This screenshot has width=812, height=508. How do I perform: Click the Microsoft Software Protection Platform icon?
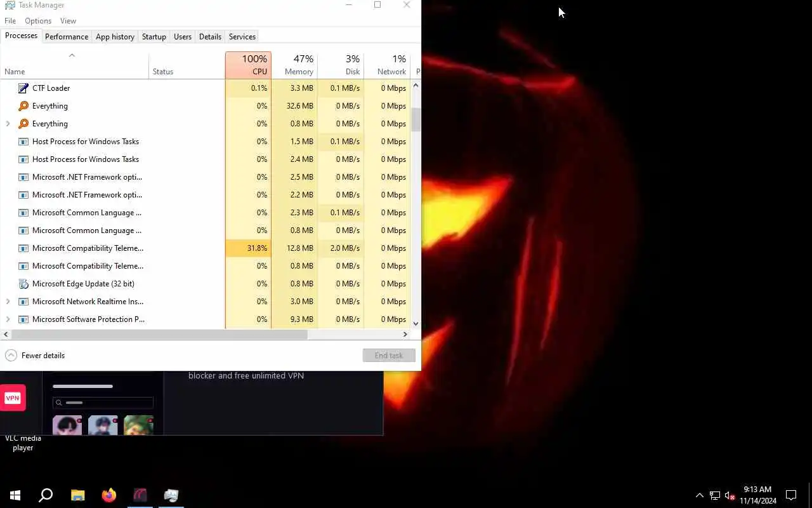[23, 319]
